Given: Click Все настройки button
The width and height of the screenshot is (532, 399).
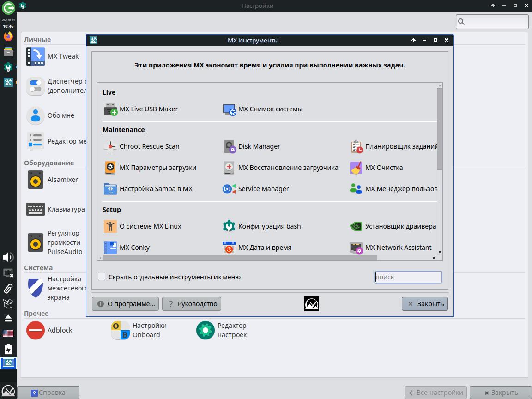Looking at the screenshot, I should pos(435,393).
